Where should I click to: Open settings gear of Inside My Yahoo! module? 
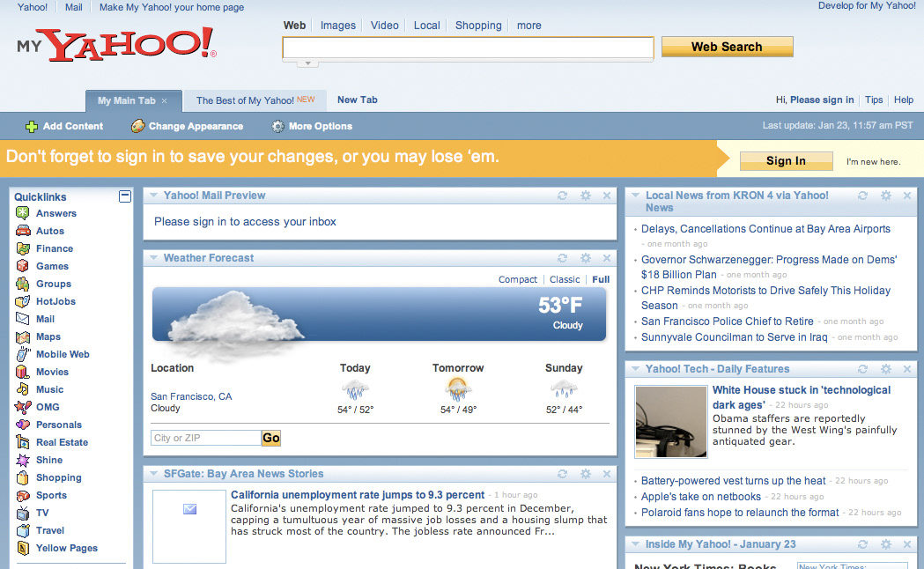886,544
